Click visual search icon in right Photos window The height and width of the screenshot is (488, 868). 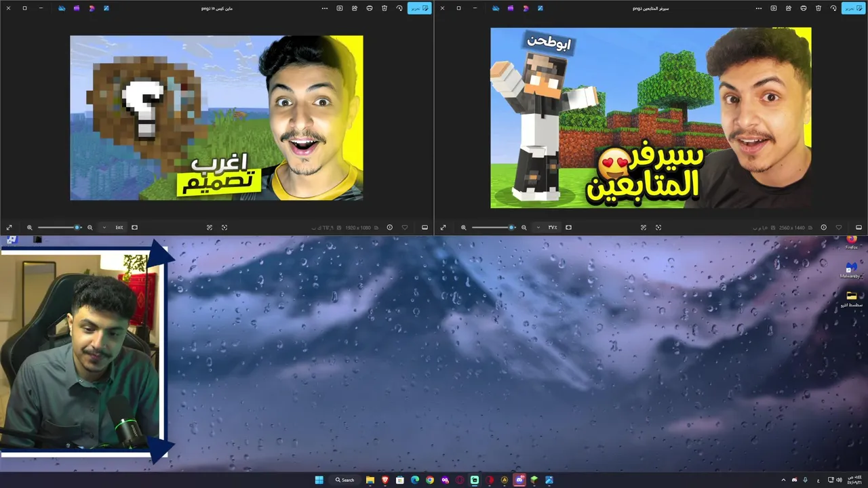click(658, 228)
